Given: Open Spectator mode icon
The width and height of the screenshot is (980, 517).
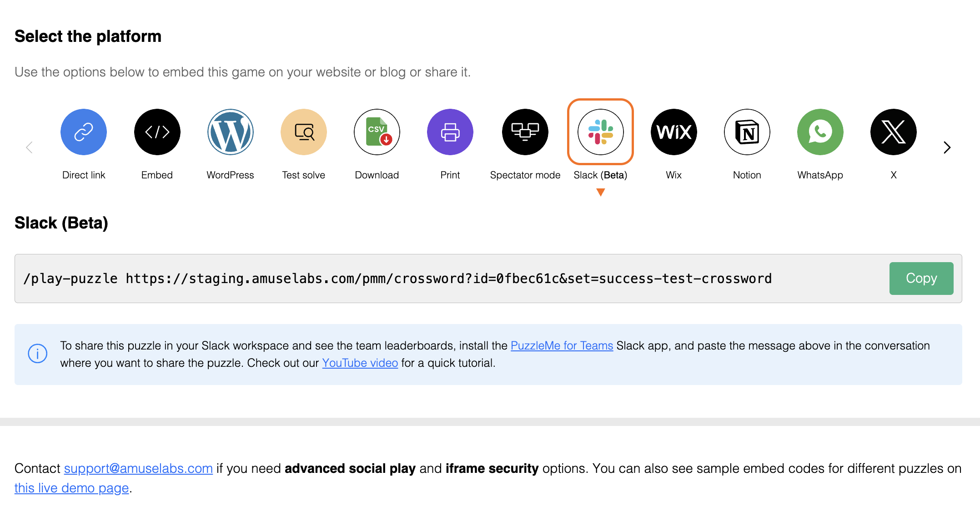Looking at the screenshot, I should [525, 132].
